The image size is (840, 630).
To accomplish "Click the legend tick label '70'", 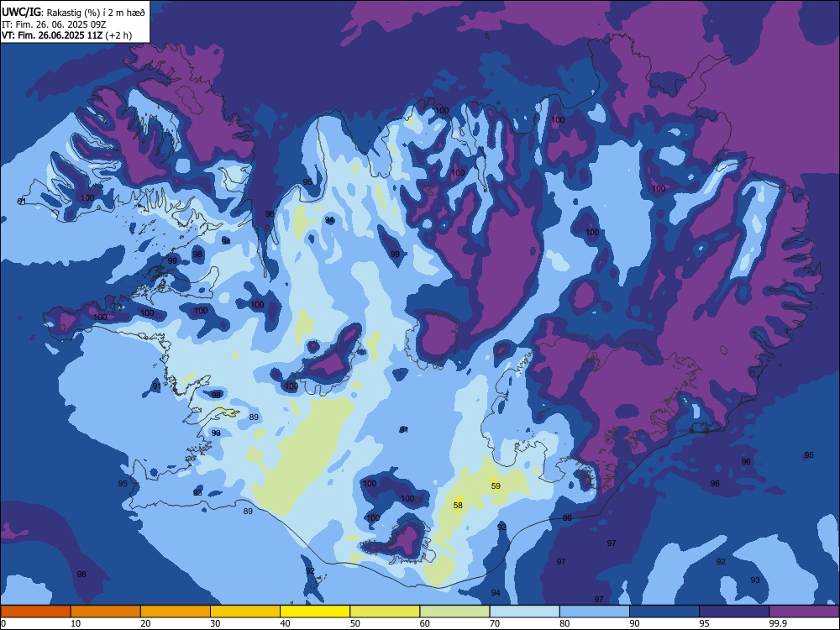I will [495, 623].
